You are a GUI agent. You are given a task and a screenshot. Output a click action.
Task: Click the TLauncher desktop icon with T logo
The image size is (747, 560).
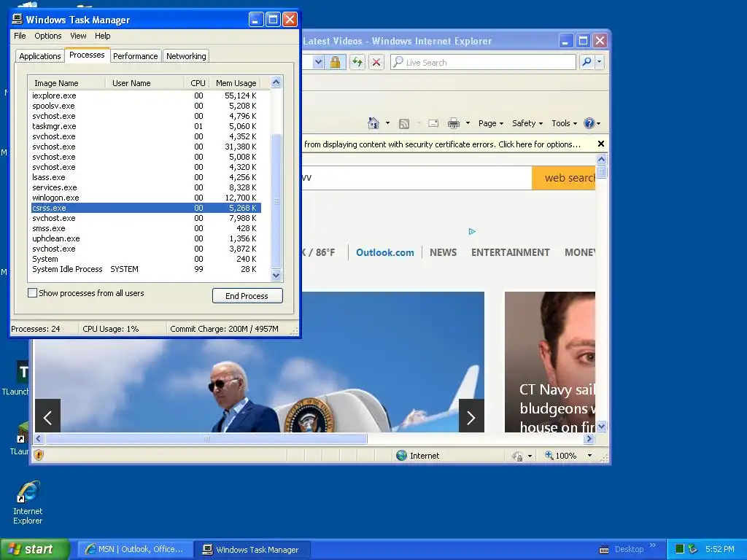coord(22,371)
